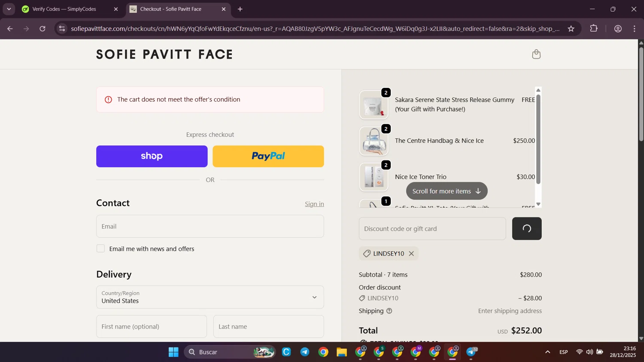
Task: Click the page scrollbar down arrow
Action: click(641, 338)
